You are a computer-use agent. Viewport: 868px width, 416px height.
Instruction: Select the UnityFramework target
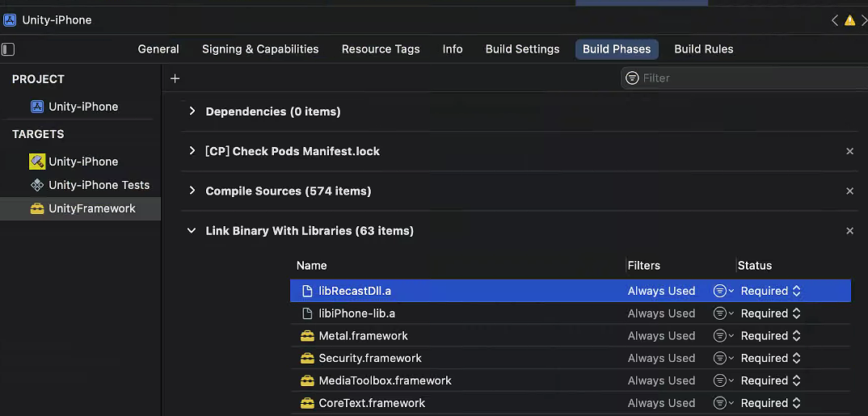click(x=80, y=208)
